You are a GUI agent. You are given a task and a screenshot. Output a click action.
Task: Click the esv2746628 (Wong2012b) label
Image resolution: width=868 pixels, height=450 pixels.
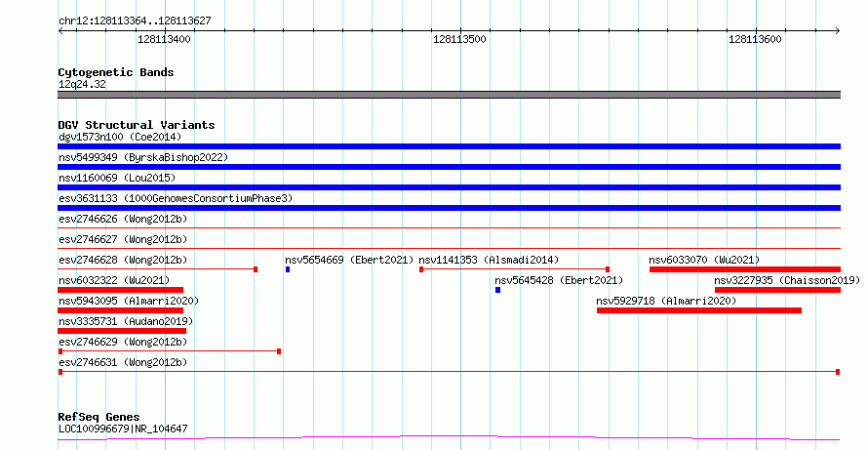coord(123,260)
